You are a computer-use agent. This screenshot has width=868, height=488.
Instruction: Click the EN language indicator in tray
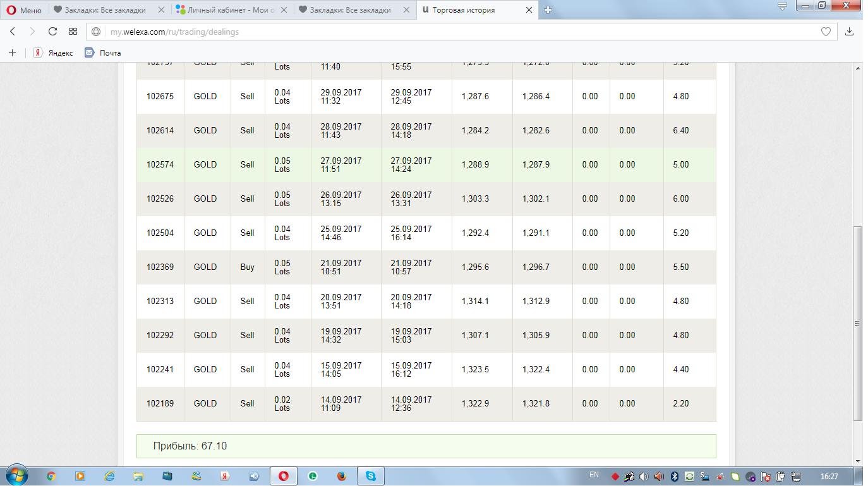pos(594,475)
